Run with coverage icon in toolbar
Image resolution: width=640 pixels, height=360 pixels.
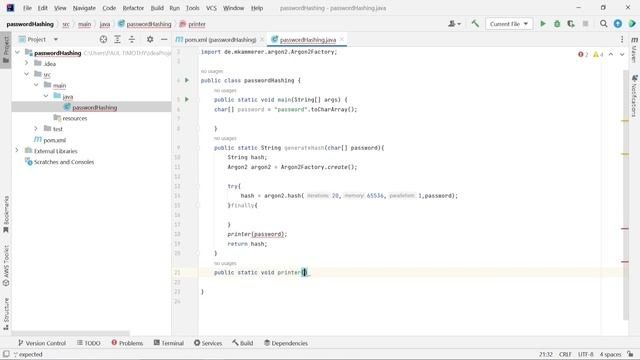click(x=571, y=24)
